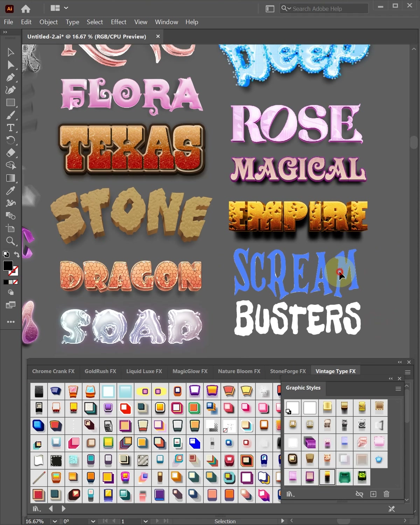
Task: Toggle default fill and stroke
Action: pyautogui.click(x=6, y=254)
